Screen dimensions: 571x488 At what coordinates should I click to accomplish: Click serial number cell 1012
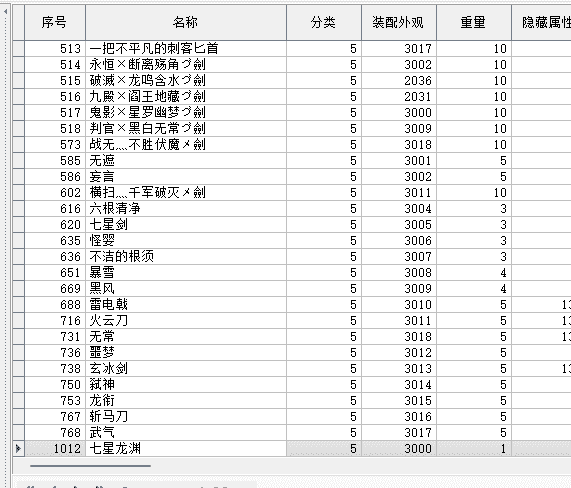(55, 449)
